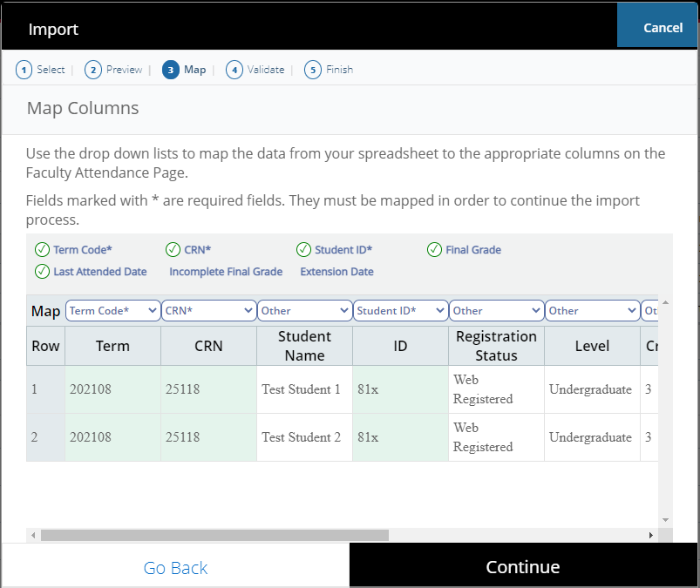The image size is (700, 588).
Task: Click the Cancel button
Action: click(657, 27)
